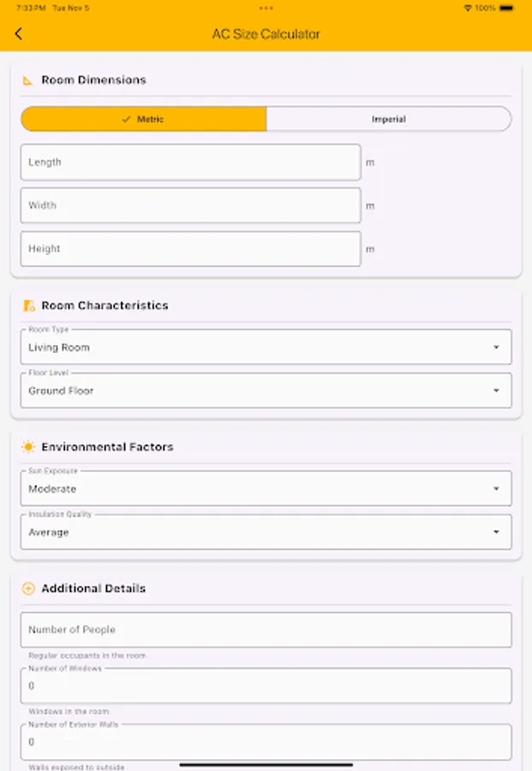Screen dimensions: 532x771
Task: Tap the back arrow icon
Action: point(19,34)
